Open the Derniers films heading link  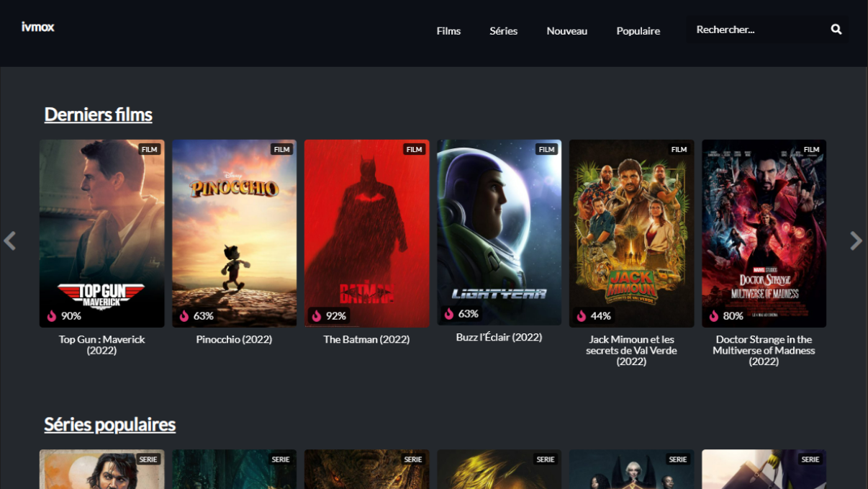(98, 115)
